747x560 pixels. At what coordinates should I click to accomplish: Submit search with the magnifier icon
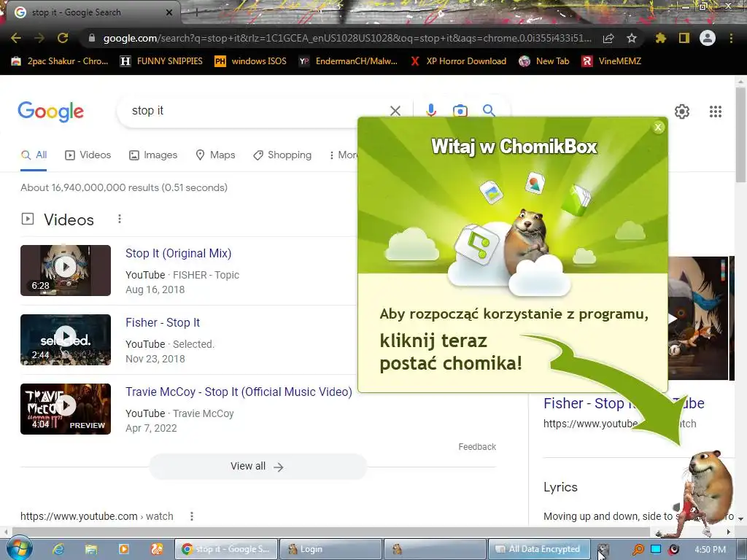489,111
